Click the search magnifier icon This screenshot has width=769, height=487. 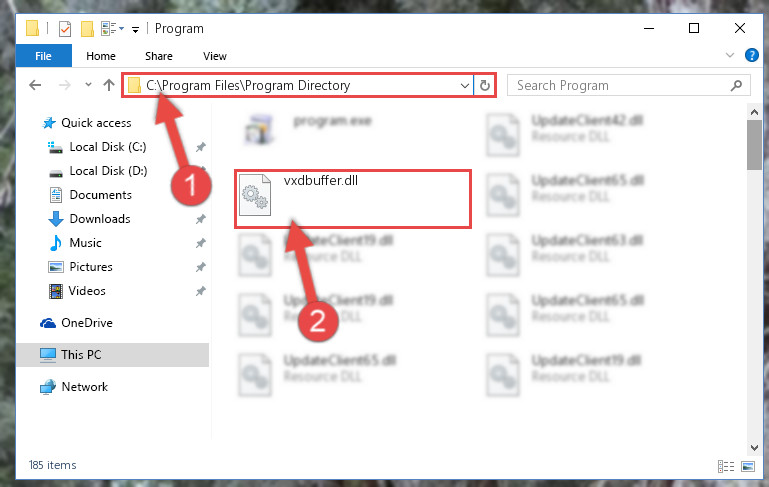click(736, 86)
